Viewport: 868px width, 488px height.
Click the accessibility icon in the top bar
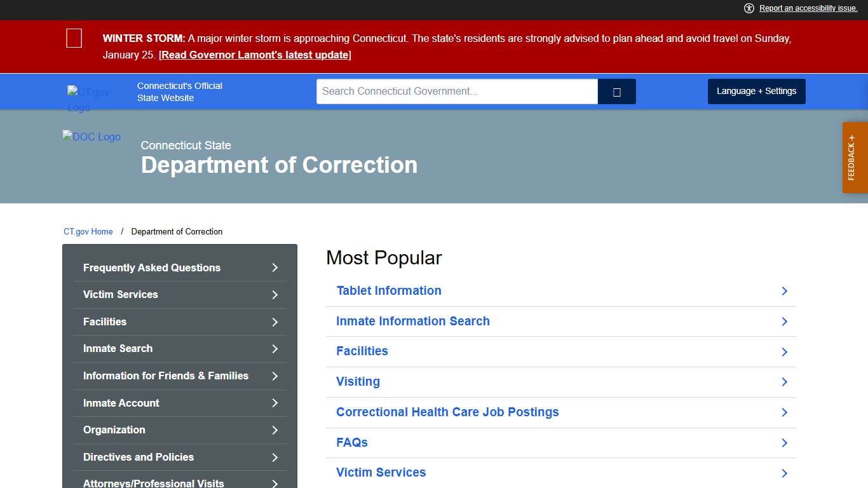tap(749, 8)
